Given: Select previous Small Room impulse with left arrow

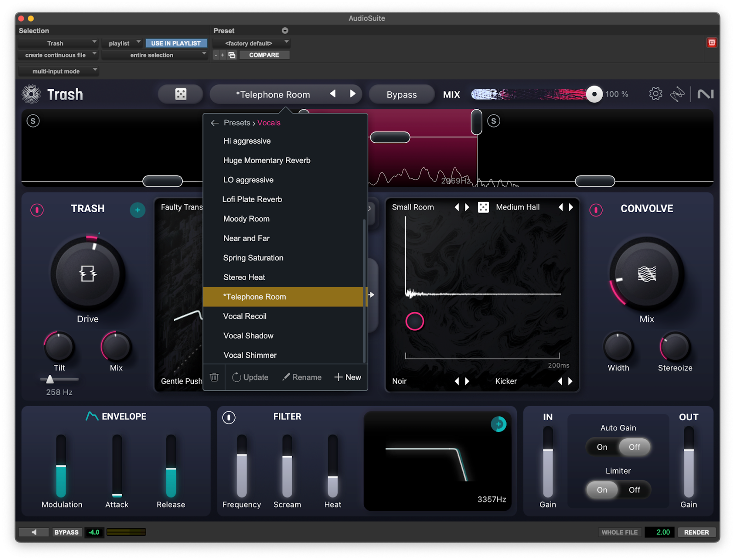Looking at the screenshot, I should click(457, 207).
